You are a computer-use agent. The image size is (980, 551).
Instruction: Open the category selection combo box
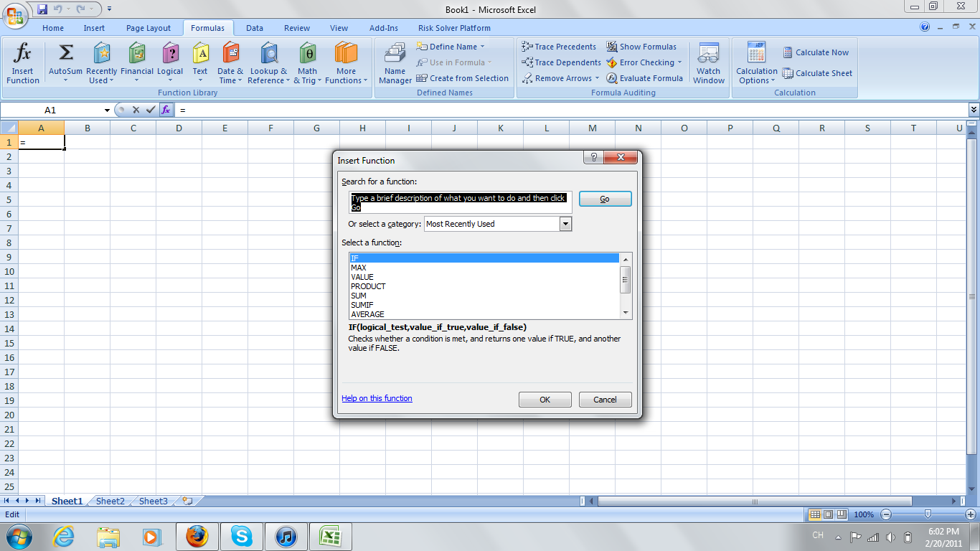tap(497, 224)
